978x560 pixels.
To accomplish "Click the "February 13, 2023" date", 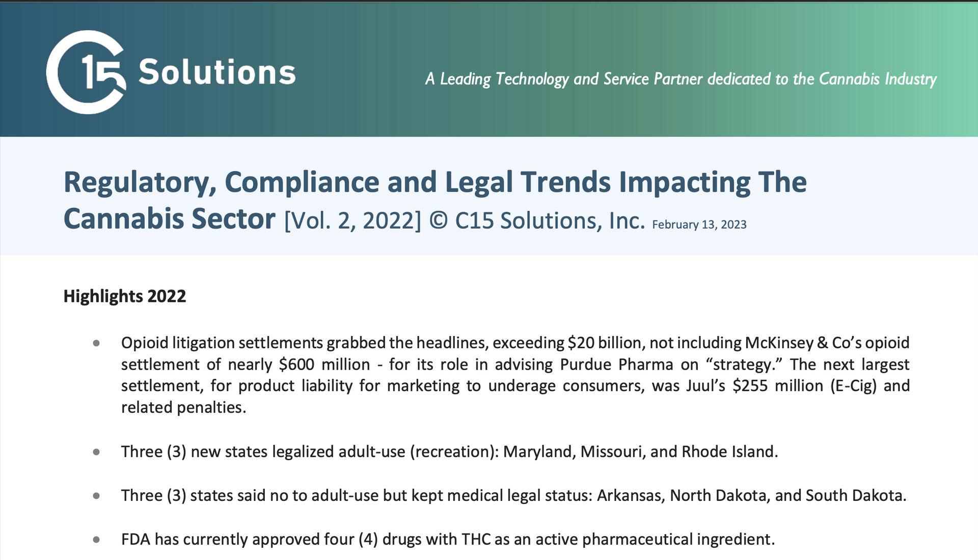I will click(699, 225).
